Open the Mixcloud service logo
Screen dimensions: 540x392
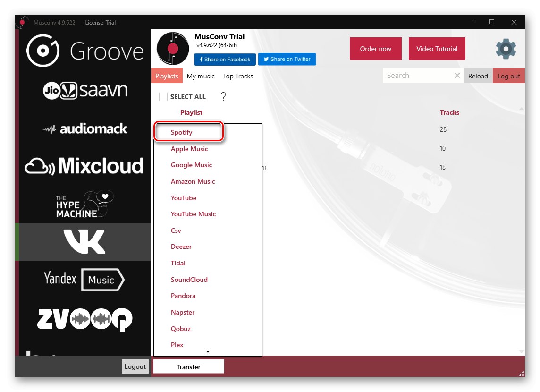84,166
